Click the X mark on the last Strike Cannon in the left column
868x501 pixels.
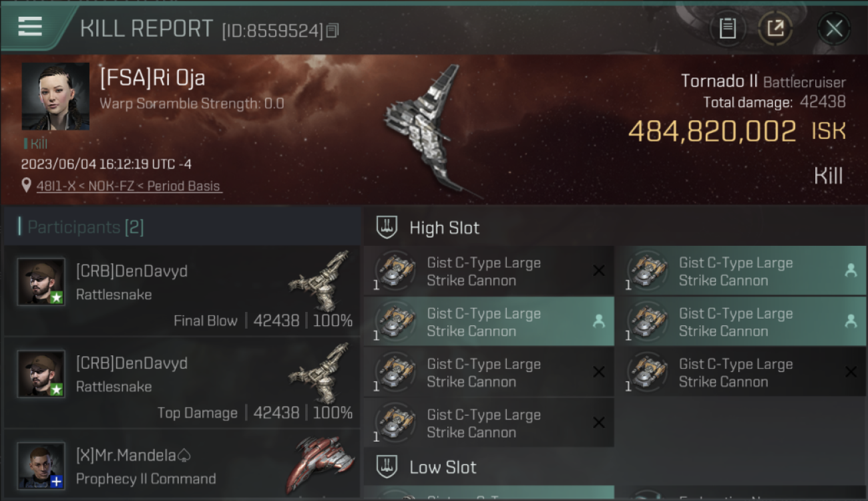(599, 422)
